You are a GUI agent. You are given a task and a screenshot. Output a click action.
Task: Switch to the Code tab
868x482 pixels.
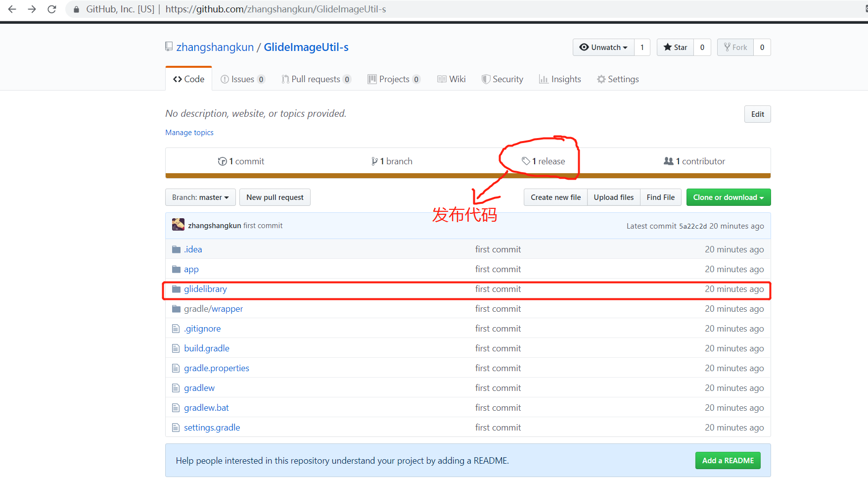[x=188, y=79]
